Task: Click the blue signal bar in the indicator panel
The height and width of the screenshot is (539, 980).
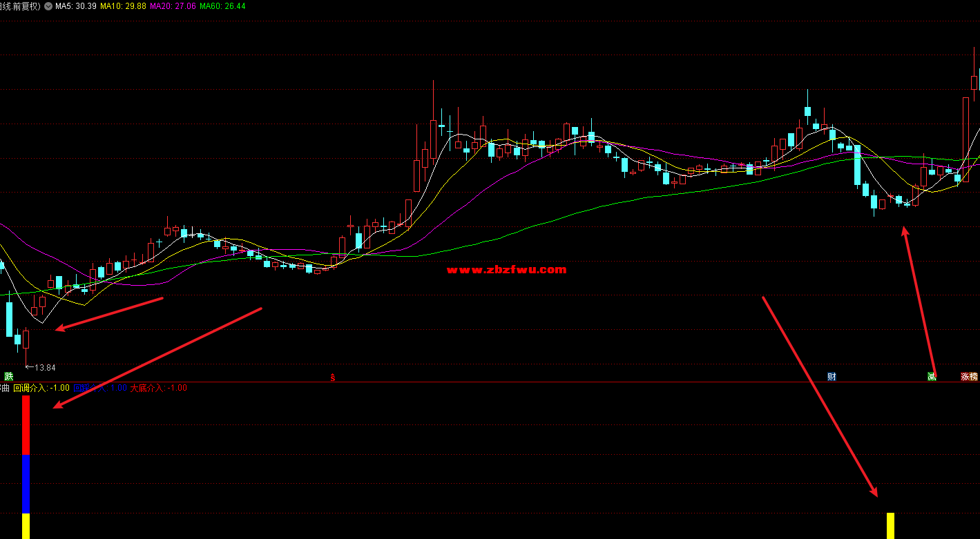Action: pyautogui.click(x=26, y=483)
